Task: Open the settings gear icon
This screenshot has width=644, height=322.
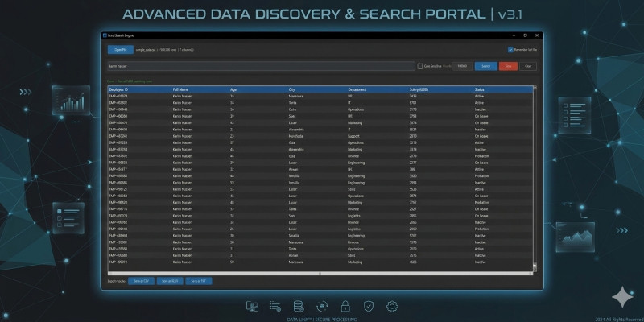Action: tap(392, 306)
